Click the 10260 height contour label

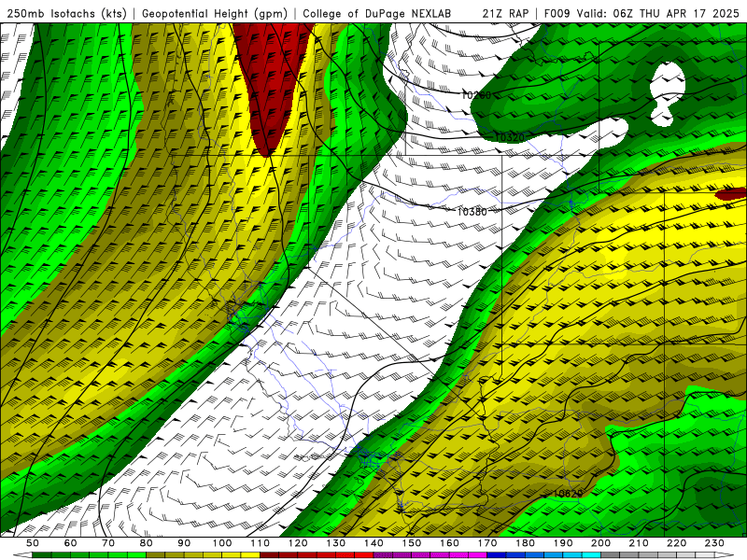click(x=476, y=95)
